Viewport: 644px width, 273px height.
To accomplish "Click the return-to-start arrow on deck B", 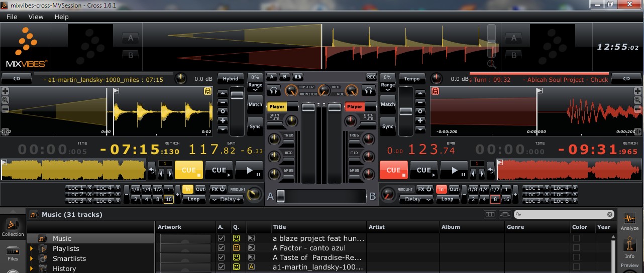I will coord(490,171).
